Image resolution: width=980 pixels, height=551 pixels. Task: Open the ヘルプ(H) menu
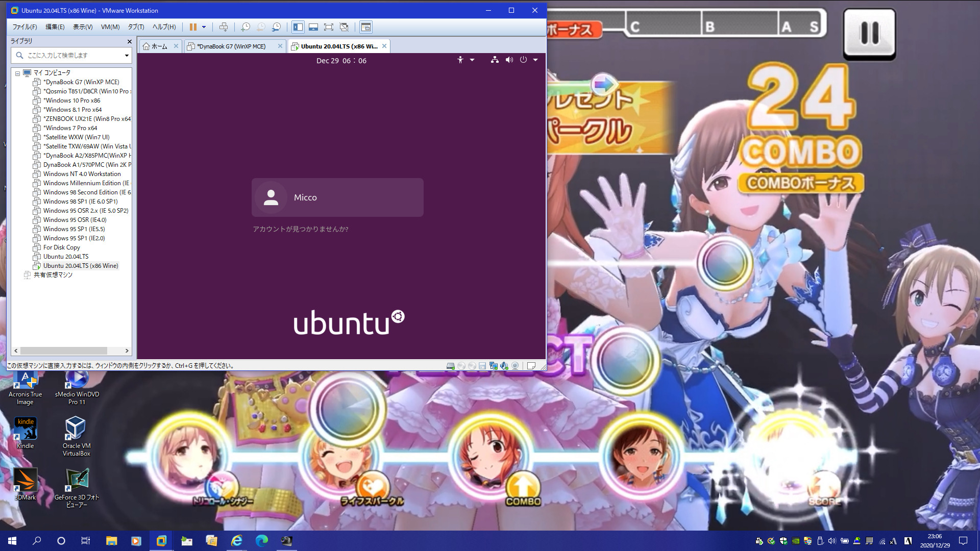click(164, 27)
